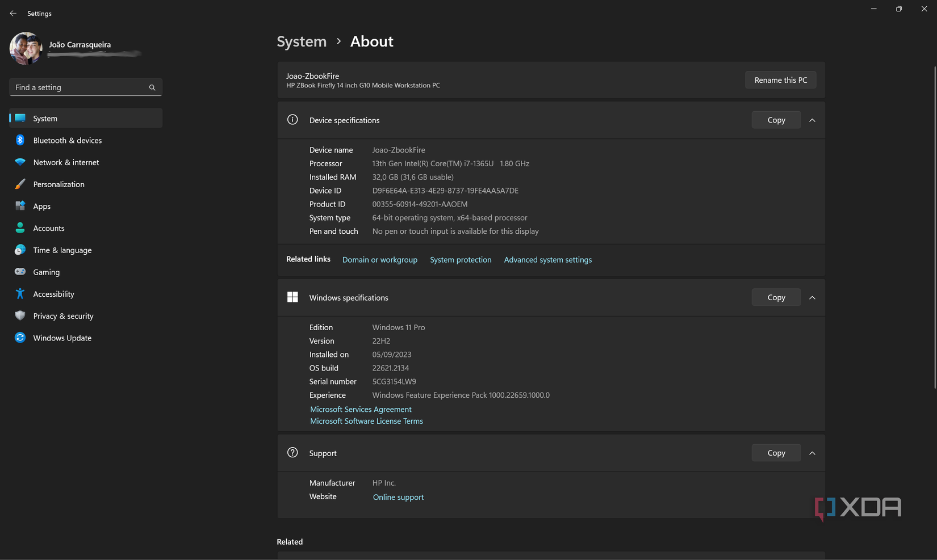
Task: Collapse the Device specifications section
Action: [x=812, y=120]
